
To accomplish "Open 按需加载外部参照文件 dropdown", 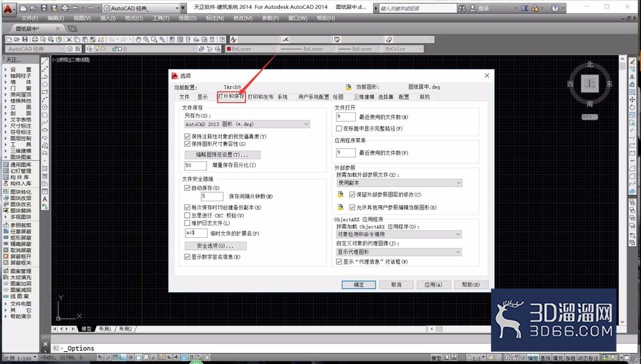I will coord(399,183).
